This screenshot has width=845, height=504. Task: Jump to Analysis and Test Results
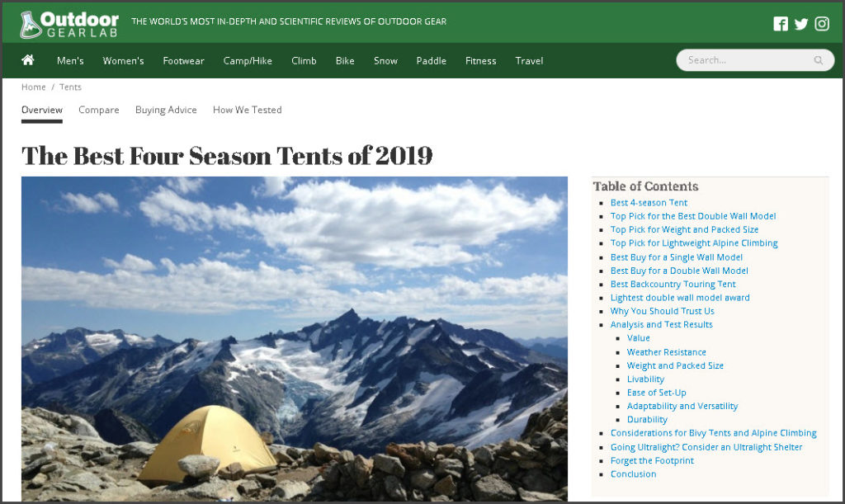(661, 325)
